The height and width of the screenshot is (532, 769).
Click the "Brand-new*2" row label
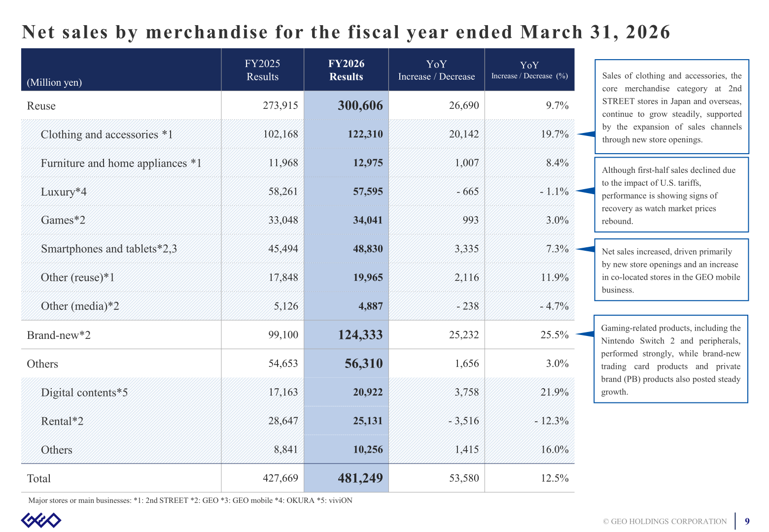coord(59,335)
